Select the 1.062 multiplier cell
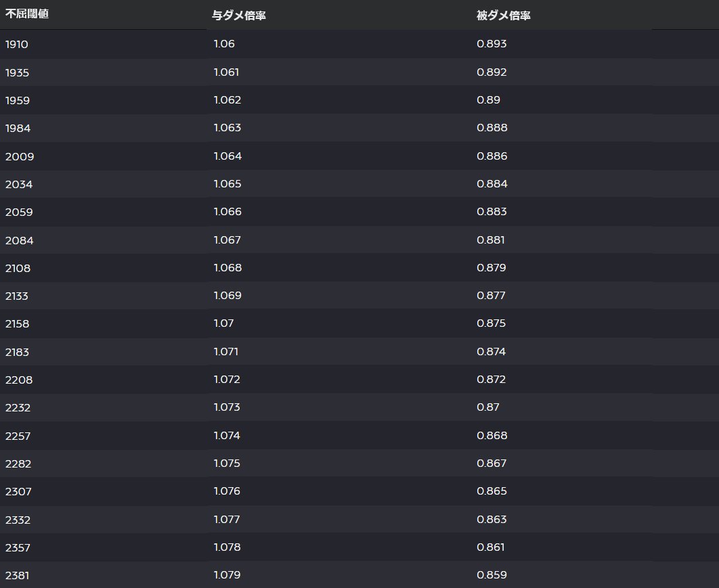719x588 pixels. [227, 100]
